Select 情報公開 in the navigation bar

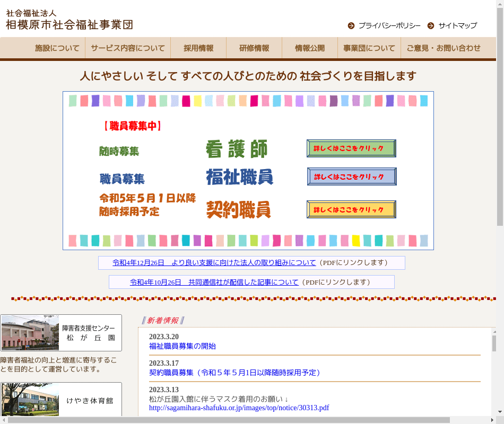pos(310,48)
